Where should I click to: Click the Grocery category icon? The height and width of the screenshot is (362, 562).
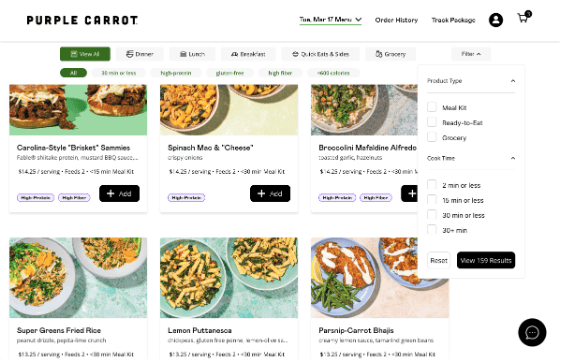378,54
